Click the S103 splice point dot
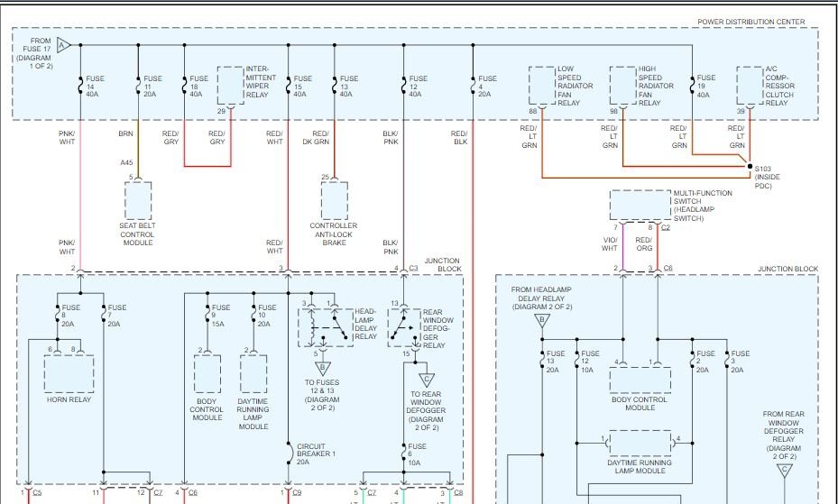Image resolution: width=838 pixels, height=504 pixels. 750,167
